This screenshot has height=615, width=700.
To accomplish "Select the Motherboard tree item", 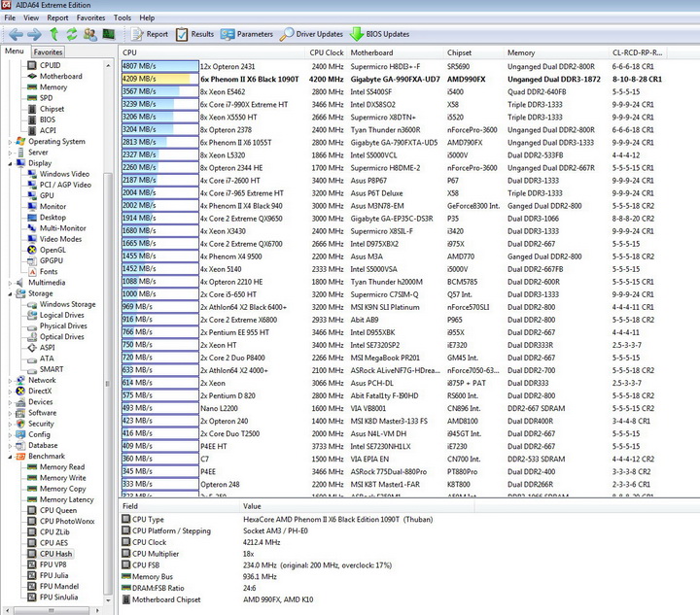I will (x=54, y=76).
